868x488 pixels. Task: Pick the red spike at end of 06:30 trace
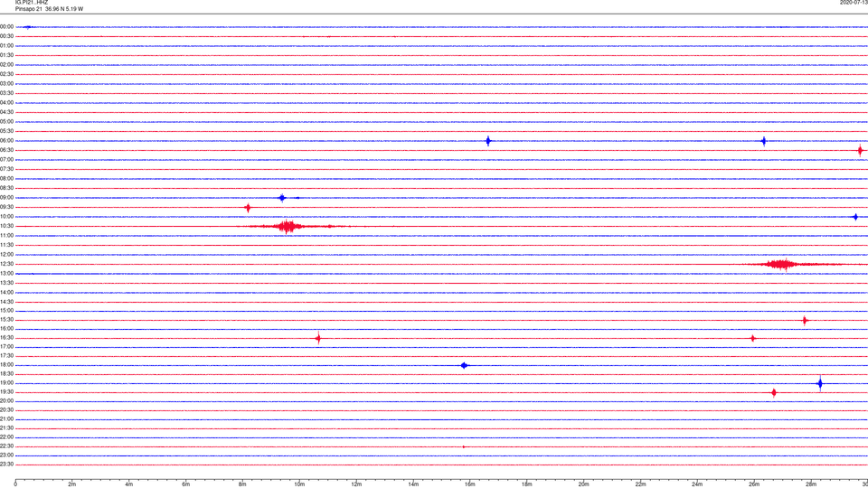[860, 151]
